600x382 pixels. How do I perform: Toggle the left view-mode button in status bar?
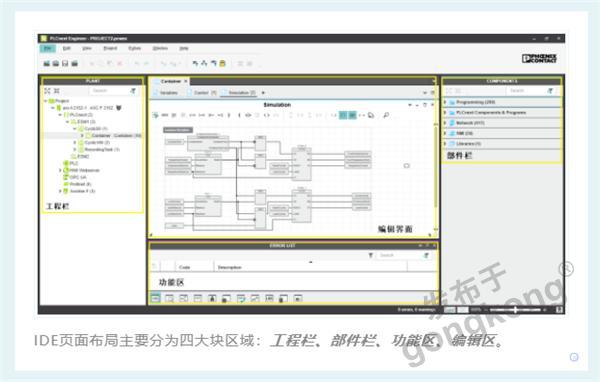coord(450,310)
